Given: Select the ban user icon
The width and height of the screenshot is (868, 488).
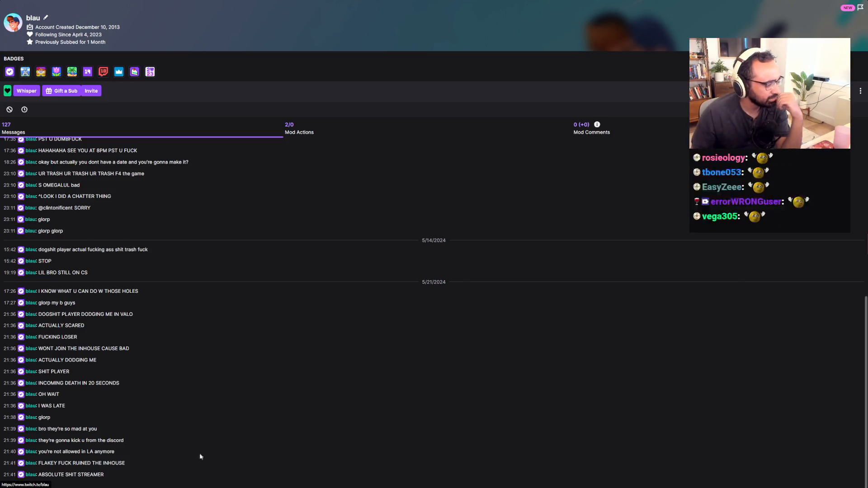Looking at the screenshot, I should coord(9,109).
